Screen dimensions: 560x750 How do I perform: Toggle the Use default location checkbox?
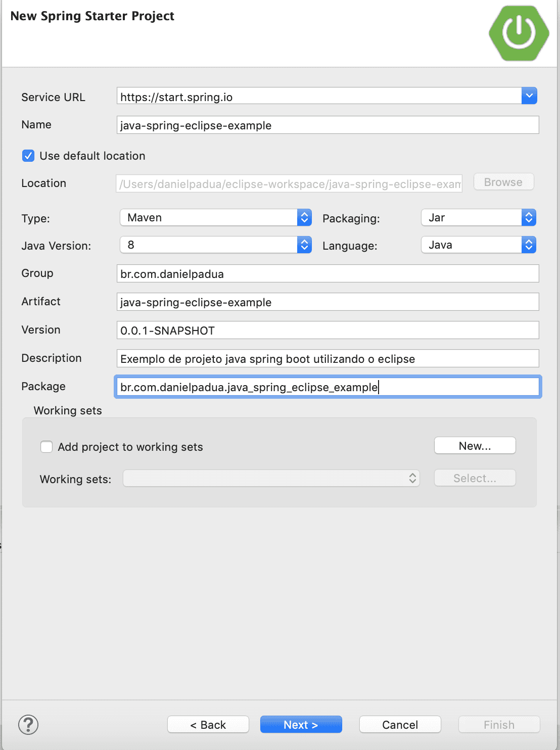[28, 156]
